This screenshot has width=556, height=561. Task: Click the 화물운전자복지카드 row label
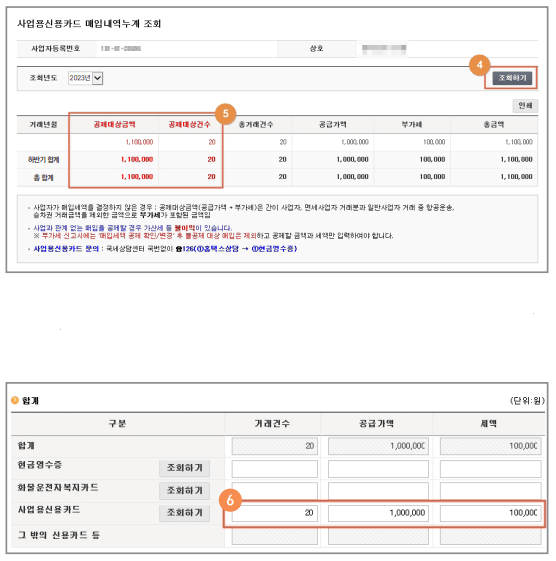(58, 487)
